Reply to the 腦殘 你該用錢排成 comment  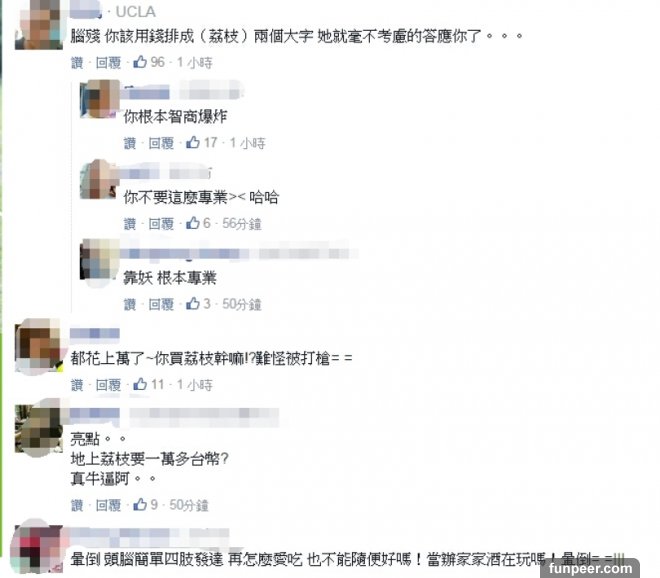[108, 63]
